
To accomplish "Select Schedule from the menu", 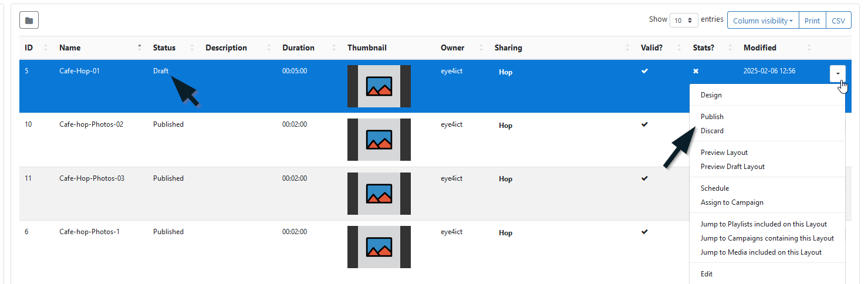I will (x=715, y=188).
